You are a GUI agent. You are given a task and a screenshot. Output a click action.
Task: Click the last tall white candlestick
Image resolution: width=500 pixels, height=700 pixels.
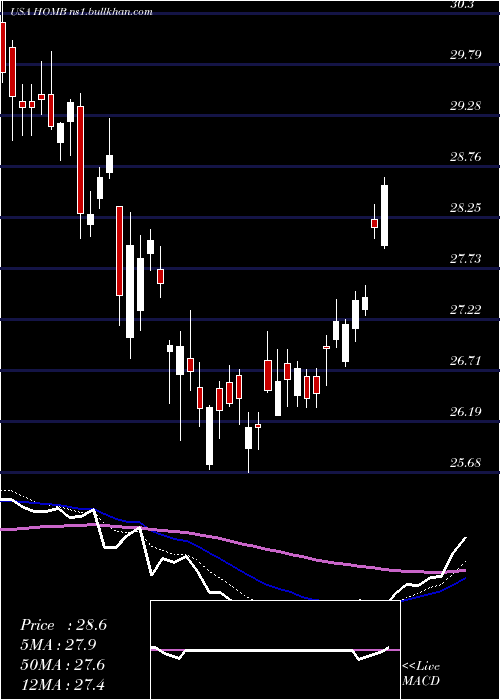point(384,215)
